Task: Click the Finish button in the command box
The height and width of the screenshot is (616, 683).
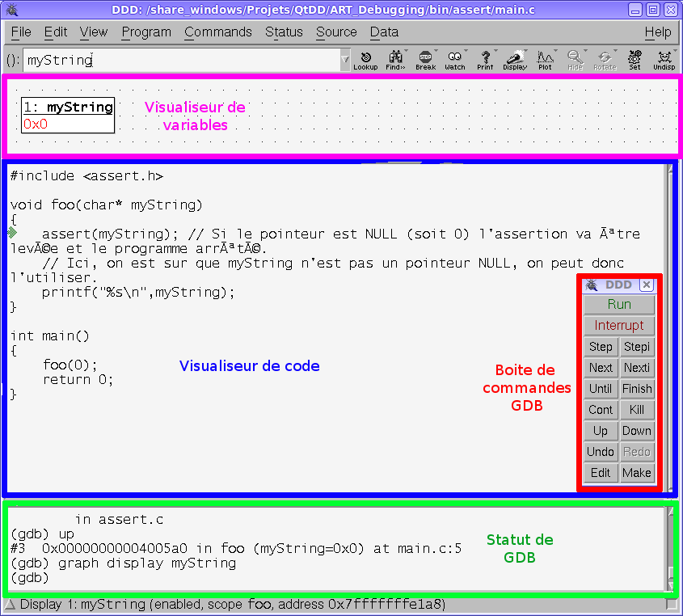Action: pyautogui.click(x=637, y=389)
